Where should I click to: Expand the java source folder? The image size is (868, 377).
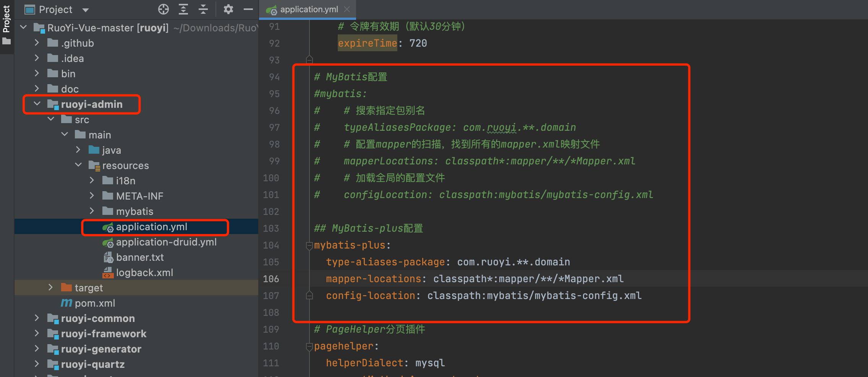pyautogui.click(x=78, y=150)
